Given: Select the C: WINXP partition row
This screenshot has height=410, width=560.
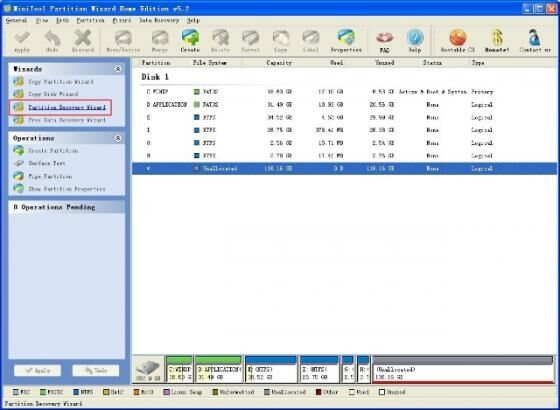Looking at the screenshot, I should pyautogui.click(x=344, y=92).
